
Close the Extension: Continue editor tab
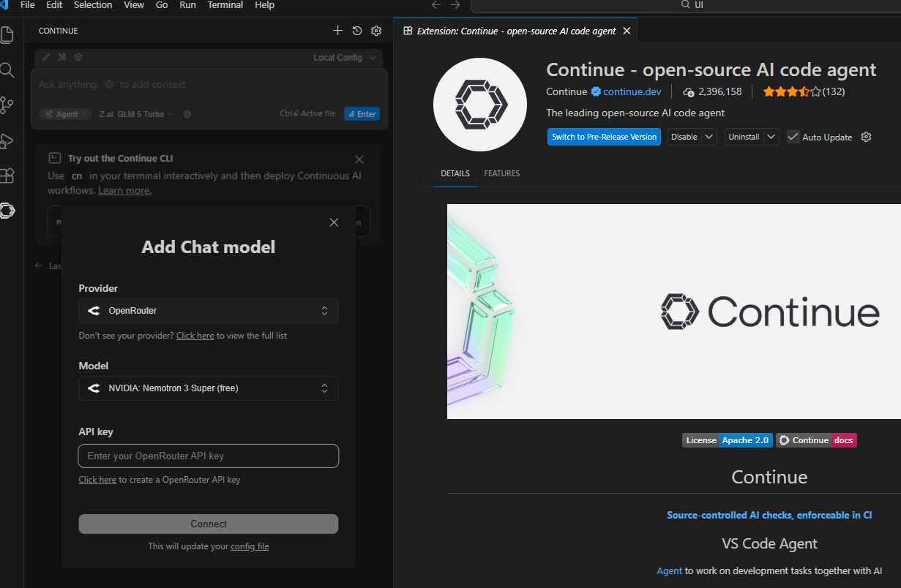pos(627,31)
